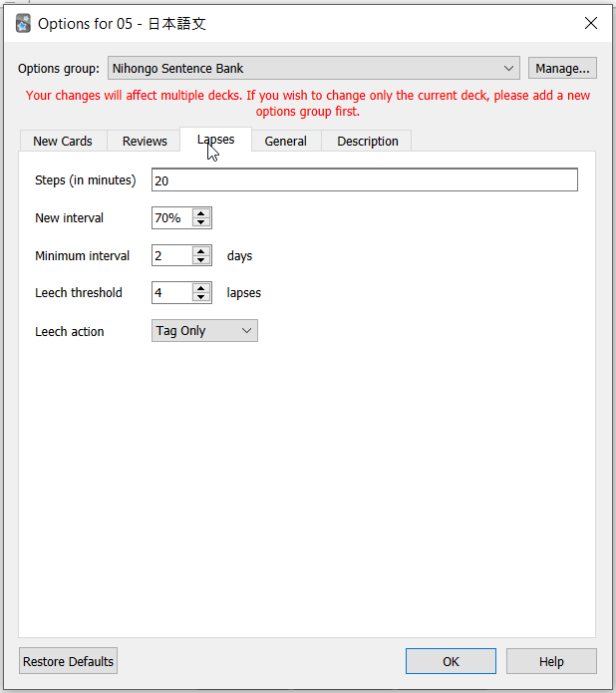
Task: Click the 'Leech threshold' label
Action: click(79, 292)
